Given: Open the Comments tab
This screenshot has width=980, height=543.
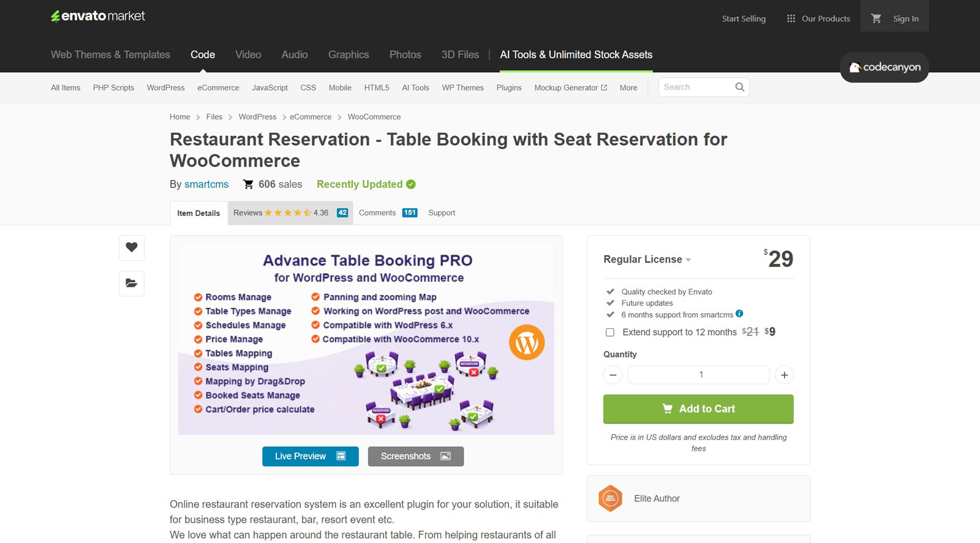Looking at the screenshot, I should tap(388, 213).
